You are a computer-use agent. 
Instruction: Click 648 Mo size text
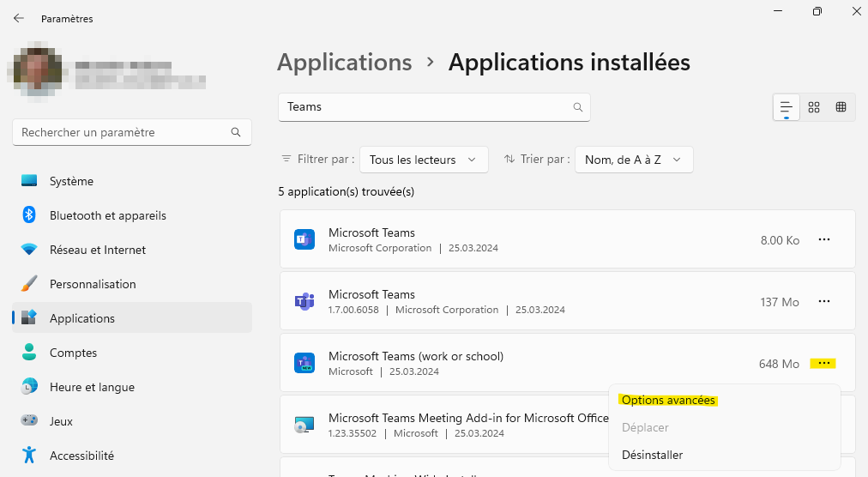779,364
